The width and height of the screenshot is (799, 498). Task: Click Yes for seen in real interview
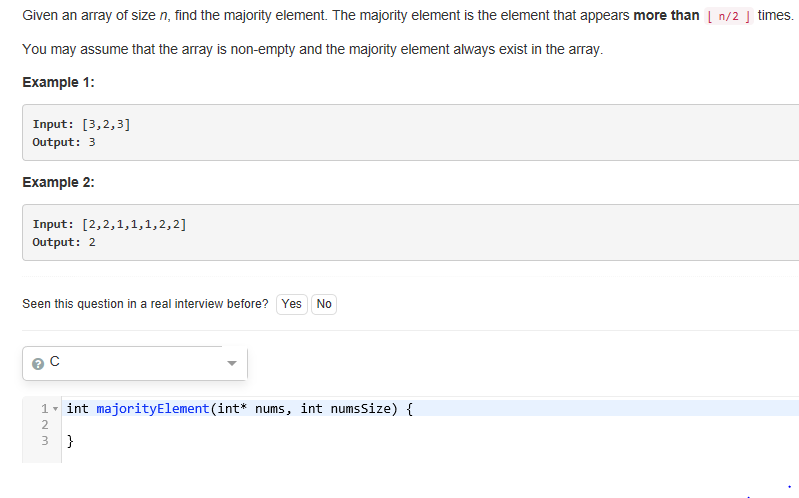[291, 304]
